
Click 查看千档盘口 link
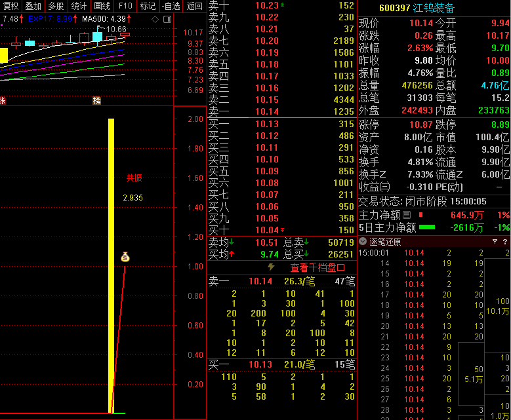(317, 267)
